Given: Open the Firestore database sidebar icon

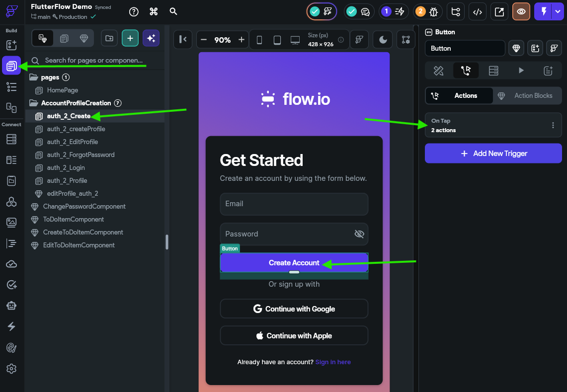Looking at the screenshot, I should [x=11, y=139].
